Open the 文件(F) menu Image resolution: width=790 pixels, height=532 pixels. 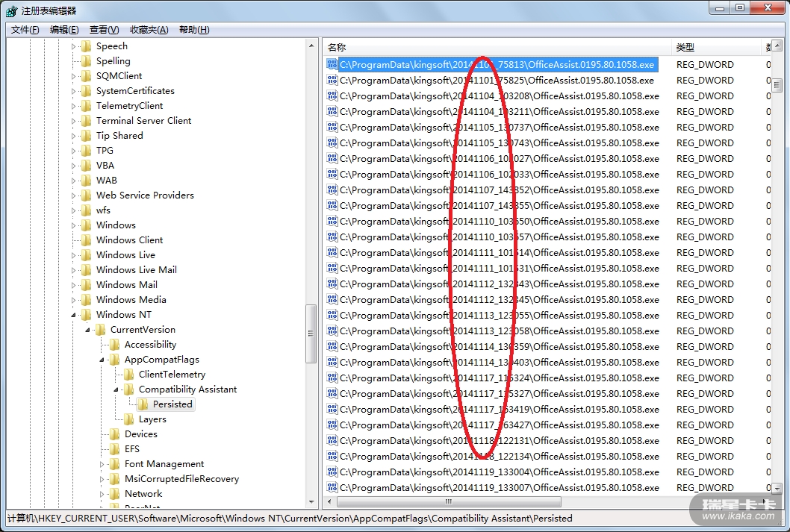pyautogui.click(x=25, y=30)
